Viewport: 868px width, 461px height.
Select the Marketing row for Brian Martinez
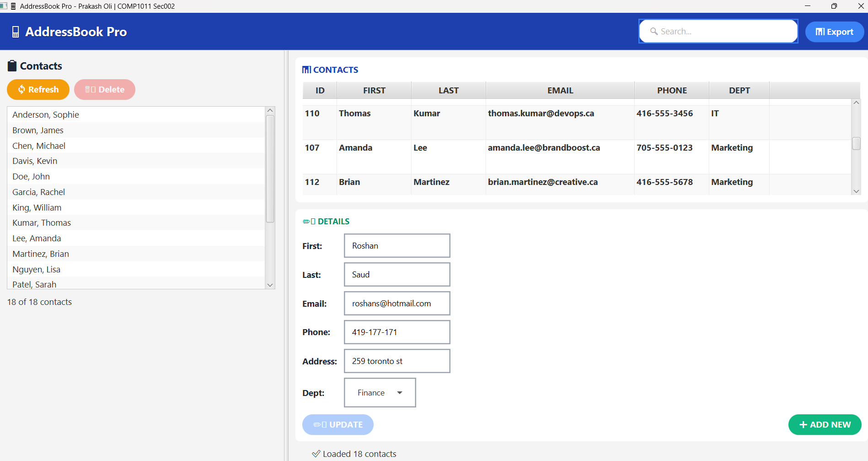[549, 182]
